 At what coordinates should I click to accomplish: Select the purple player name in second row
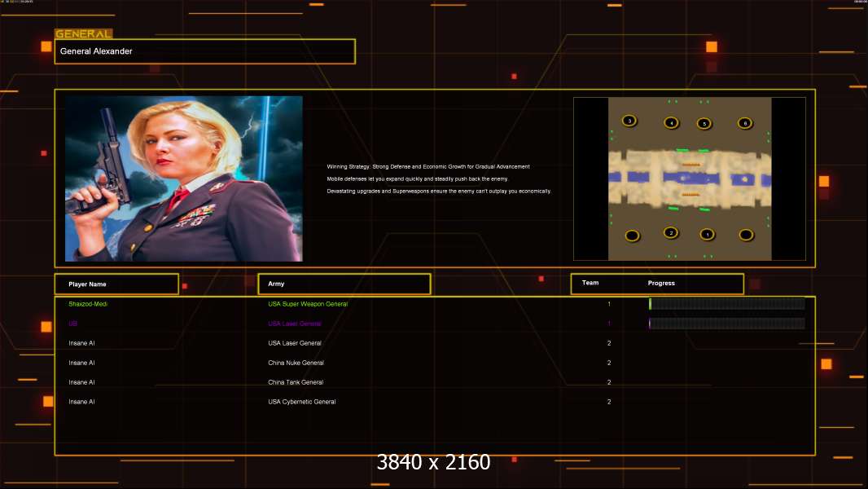[x=72, y=324]
